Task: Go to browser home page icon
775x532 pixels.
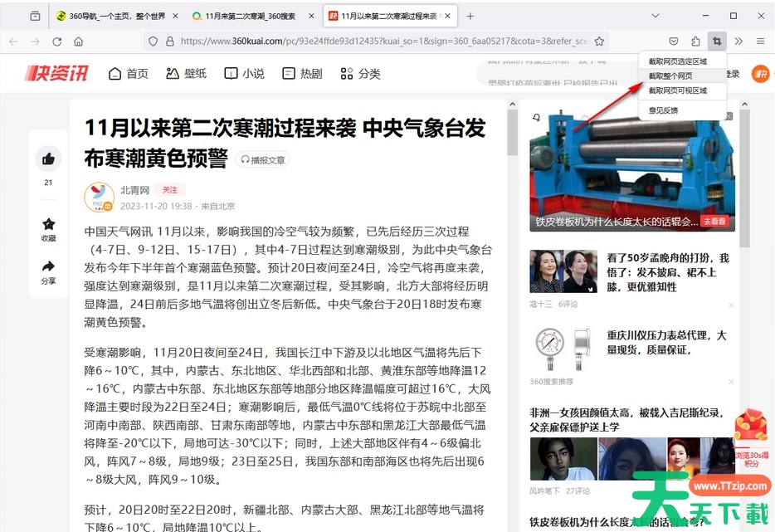Action: [78, 41]
